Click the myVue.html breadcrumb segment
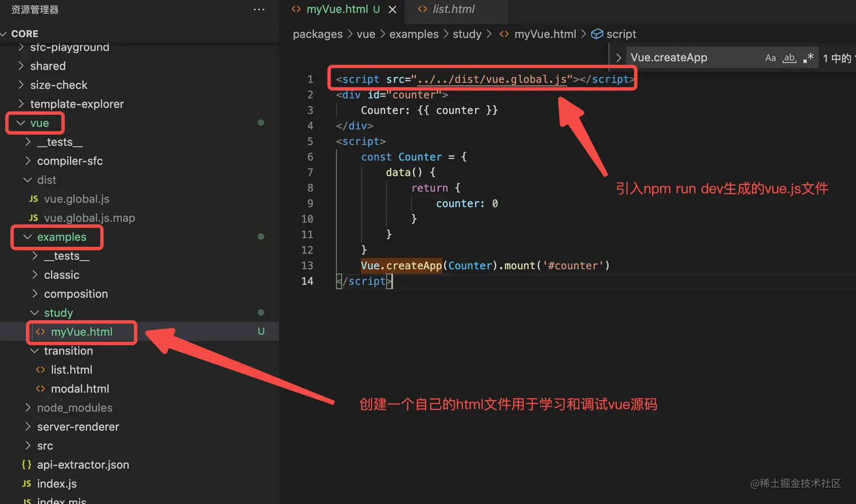Image resolution: width=856 pixels, height=504 pixels. coord(545,34)
